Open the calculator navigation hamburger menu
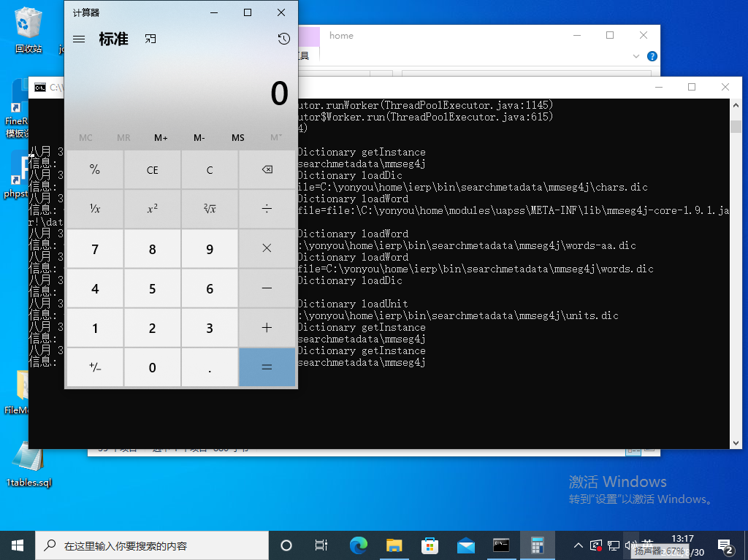The height and width of the screenshot is (560, 748). click(79, 39)
